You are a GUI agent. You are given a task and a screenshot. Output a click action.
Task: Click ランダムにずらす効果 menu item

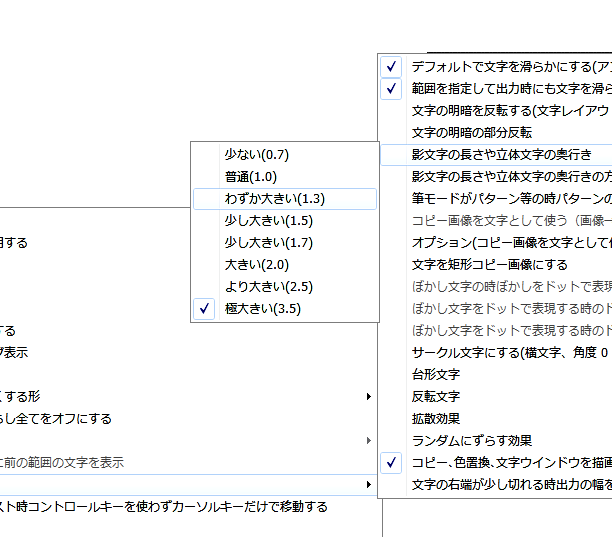472,441
